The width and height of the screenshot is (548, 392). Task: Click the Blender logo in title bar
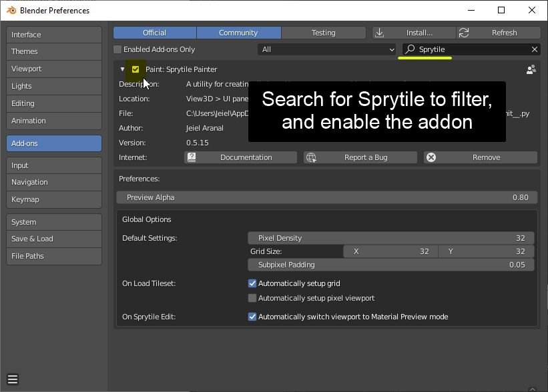click(x=11, y=11)
